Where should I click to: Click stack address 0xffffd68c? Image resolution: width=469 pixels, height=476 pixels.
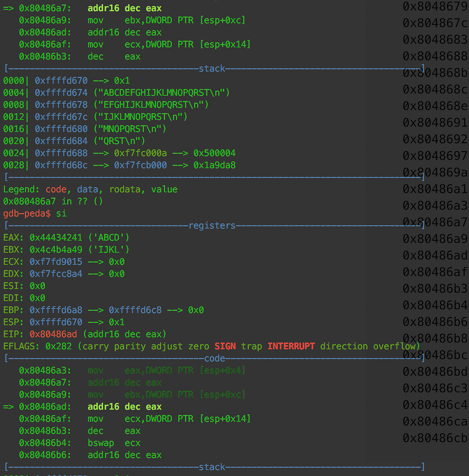[x=61, y=165]
